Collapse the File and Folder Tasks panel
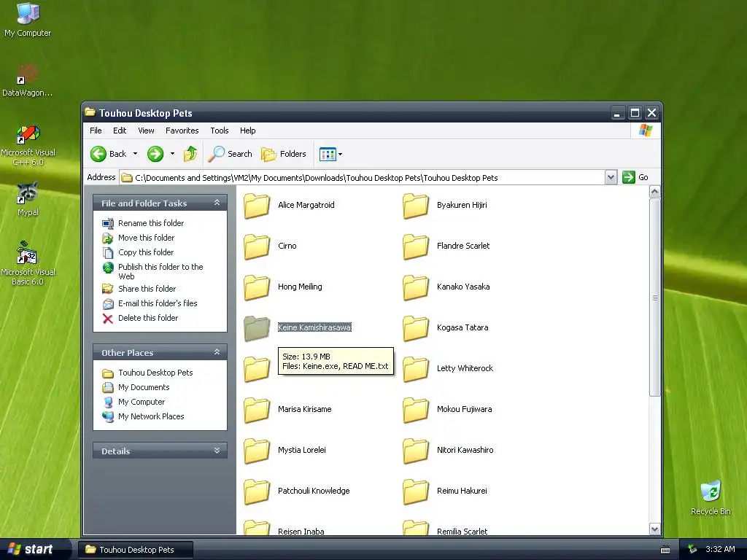 [x=217, y=203]
